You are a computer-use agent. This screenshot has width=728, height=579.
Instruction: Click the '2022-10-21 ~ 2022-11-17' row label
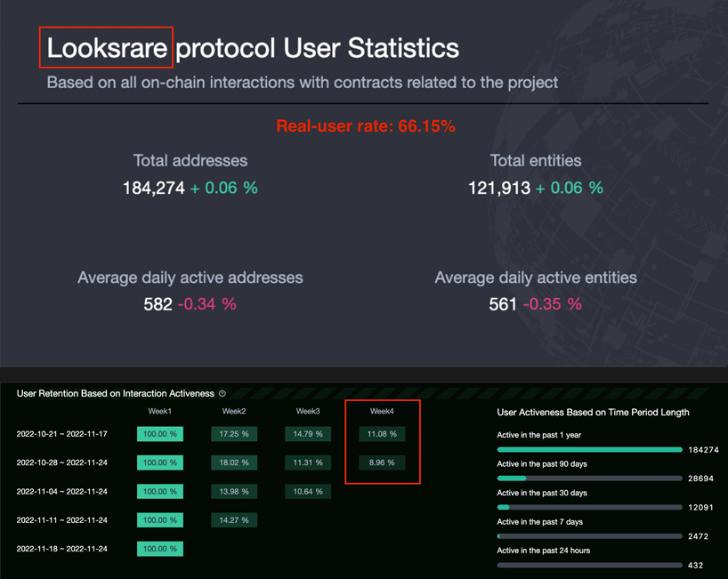61,434
